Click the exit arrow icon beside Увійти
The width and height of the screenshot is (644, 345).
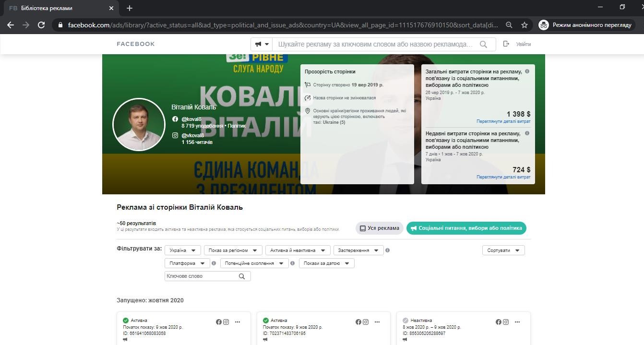(506, 44)
